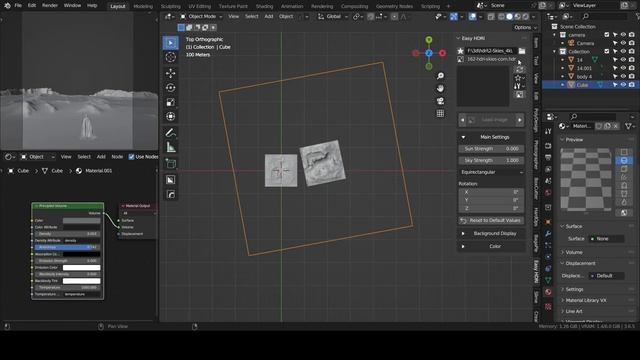The image size is (640, 360).
Task: Open the Equirectangular projection dropdown
Action: (x=491, y=172)
